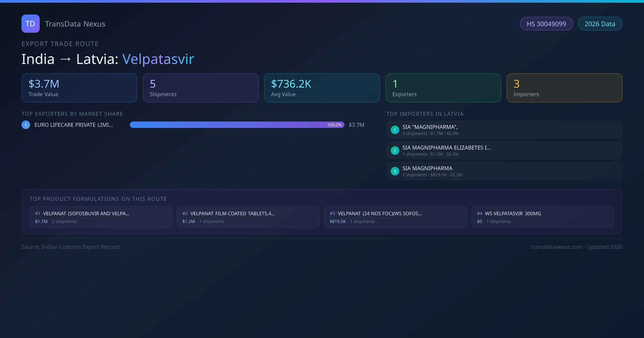Click the 100.0% market share bar
Viewport: 644px width, 338px height.
click(237, 125)
